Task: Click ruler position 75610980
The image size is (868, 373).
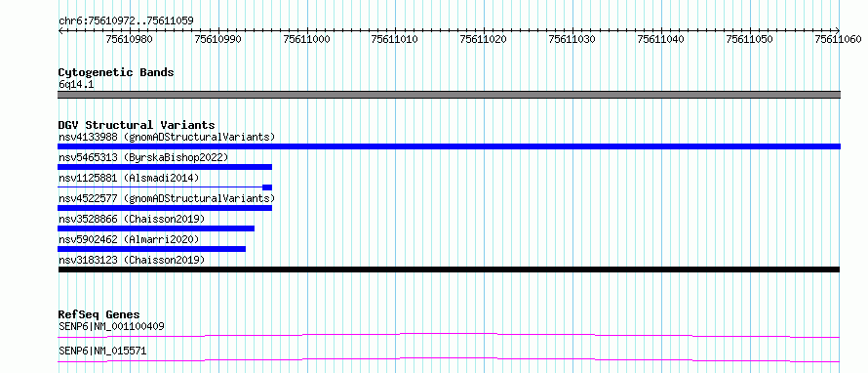Action: [x=130, y=39]
